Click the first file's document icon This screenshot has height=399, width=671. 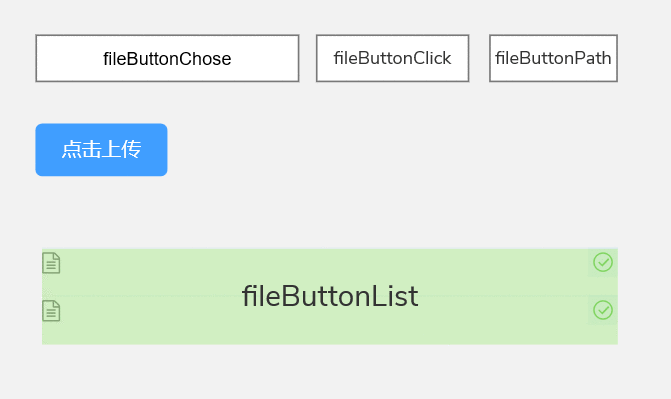[51, 262]
